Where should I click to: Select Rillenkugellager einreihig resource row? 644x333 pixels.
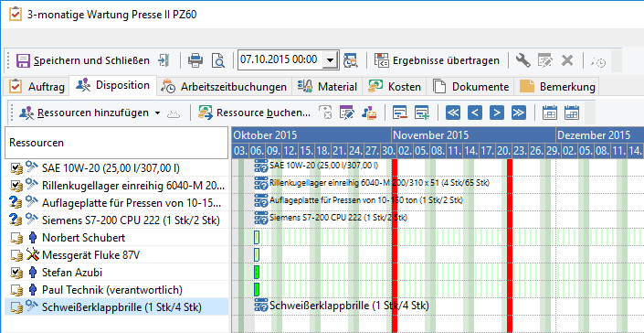(117, 186)
